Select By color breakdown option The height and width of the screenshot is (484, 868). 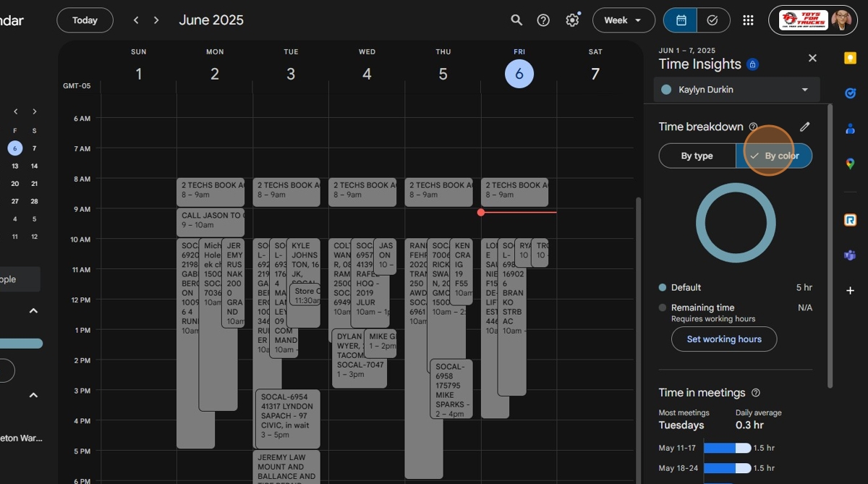pos(774,156)
